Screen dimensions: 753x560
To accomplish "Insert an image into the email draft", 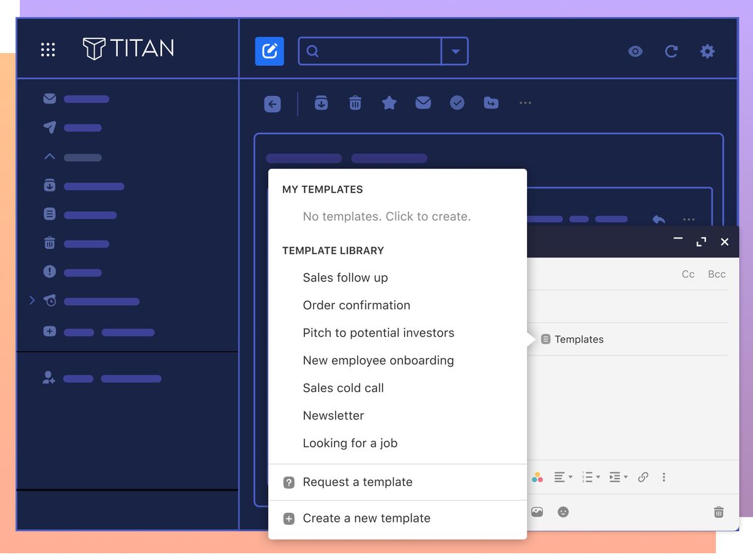I will 537,512.
